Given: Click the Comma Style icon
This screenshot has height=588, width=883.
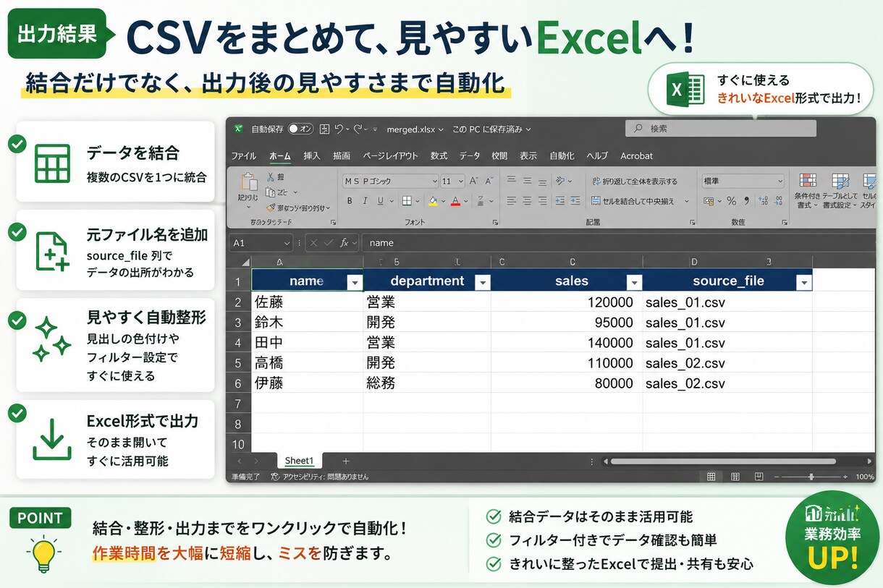Looking at the screenshot, I should pyautogui.click(x=745, y=201).
